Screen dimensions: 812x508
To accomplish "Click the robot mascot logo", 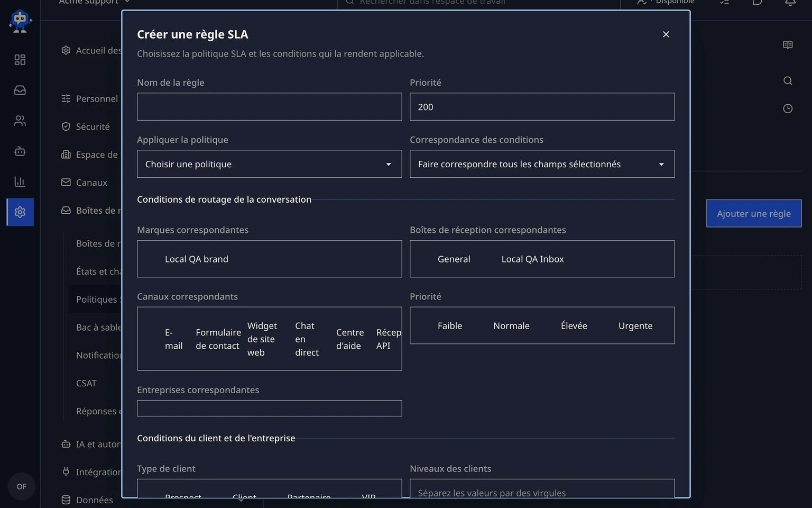I will coord(20,21).
